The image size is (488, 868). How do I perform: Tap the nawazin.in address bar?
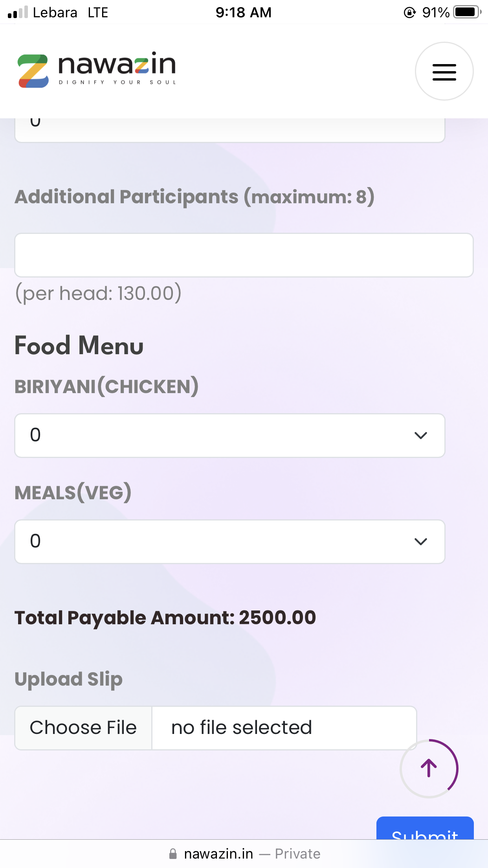[x=244, y=853]
